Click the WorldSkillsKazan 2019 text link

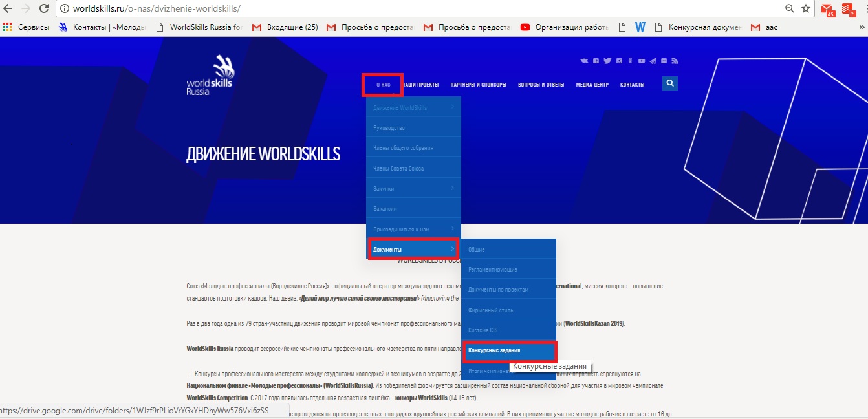pos(594,323)
